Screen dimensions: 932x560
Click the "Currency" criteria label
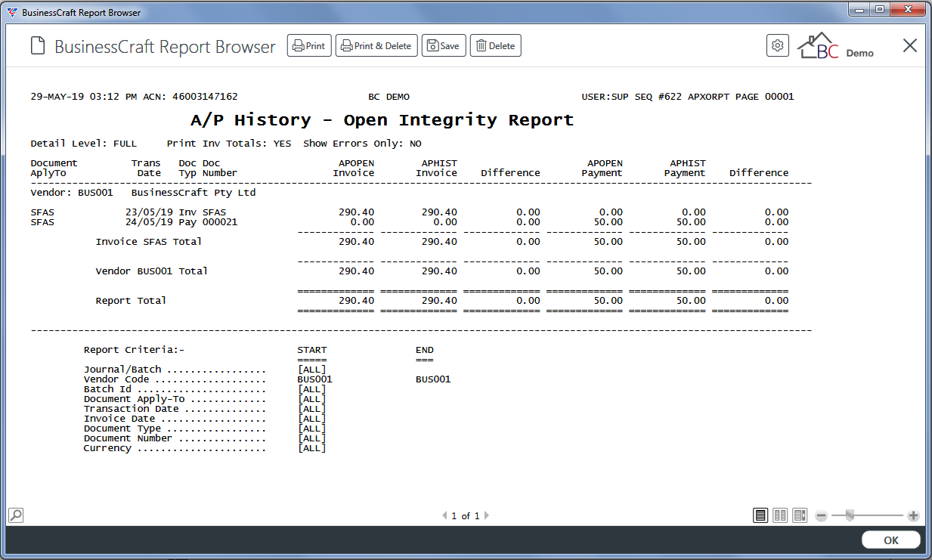coord(107,448)
